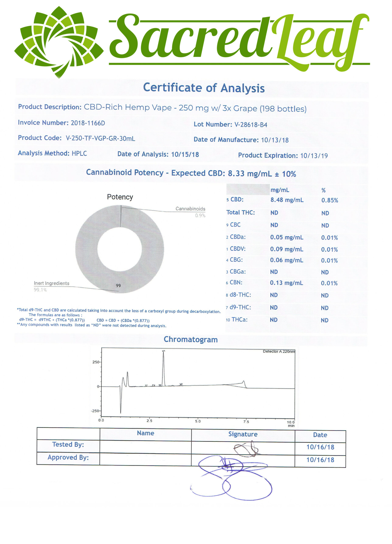
Task: Click the CBD value 8.48 mg/mL
Action: click(287, 200)
